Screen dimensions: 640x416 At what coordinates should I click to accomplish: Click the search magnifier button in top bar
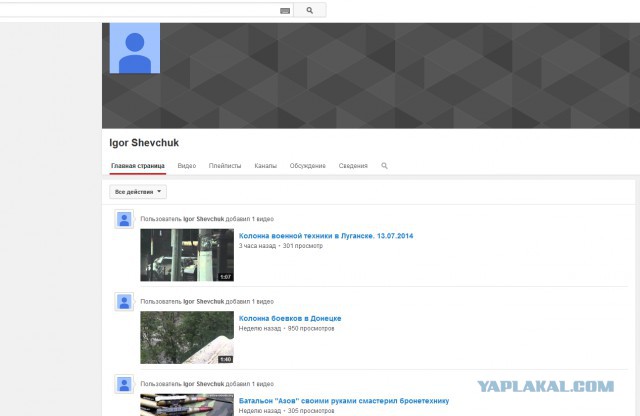(310, 10)
